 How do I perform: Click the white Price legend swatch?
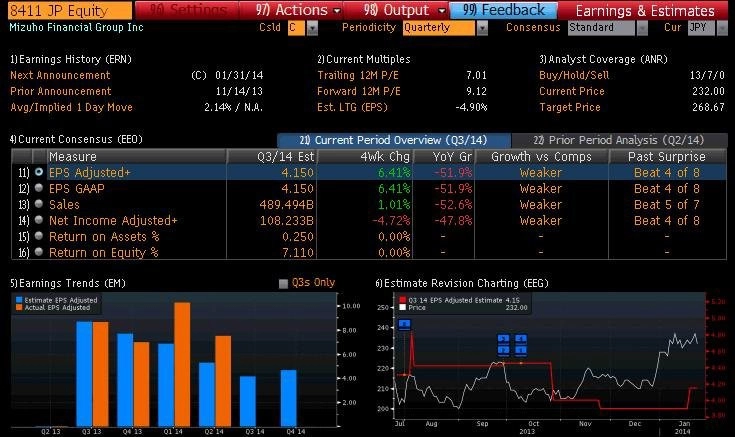click(402, 308)
